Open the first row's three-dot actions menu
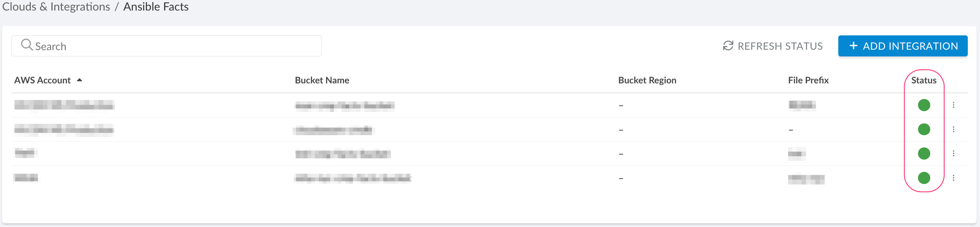Viewport: 980px width, 227px height. (x=953, y=105)
